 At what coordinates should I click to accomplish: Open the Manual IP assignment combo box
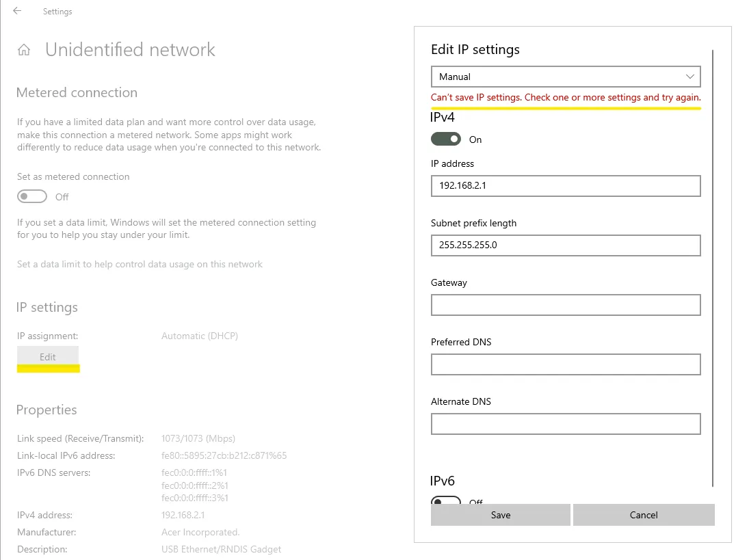(x=565, y=77)
